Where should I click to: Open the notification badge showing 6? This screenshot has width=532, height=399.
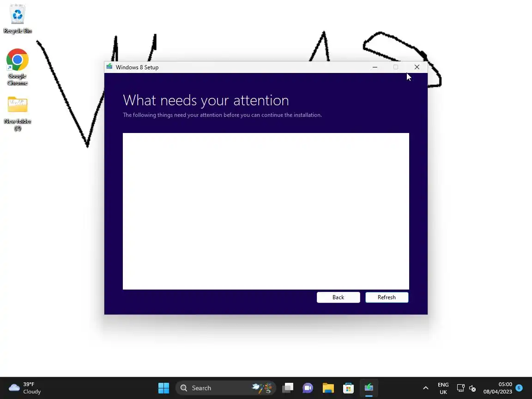coord(519,387)
